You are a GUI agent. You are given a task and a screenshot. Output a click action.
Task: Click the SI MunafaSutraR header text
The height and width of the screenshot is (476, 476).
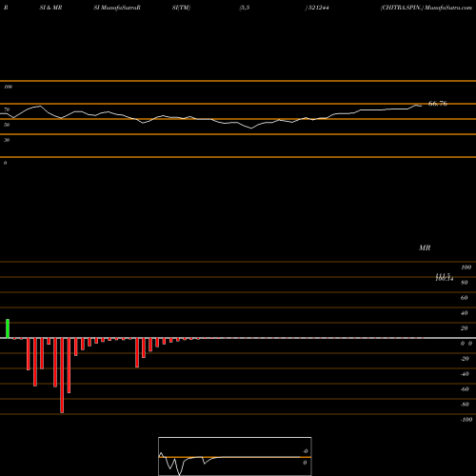[117, 8]
